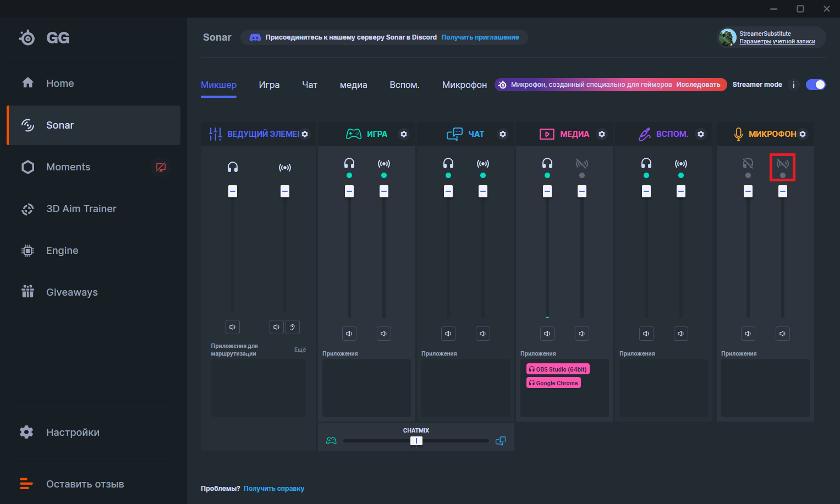840x504 pixels.
Task: Click the Исследовать button in banner
Action: tap(698, 85)
